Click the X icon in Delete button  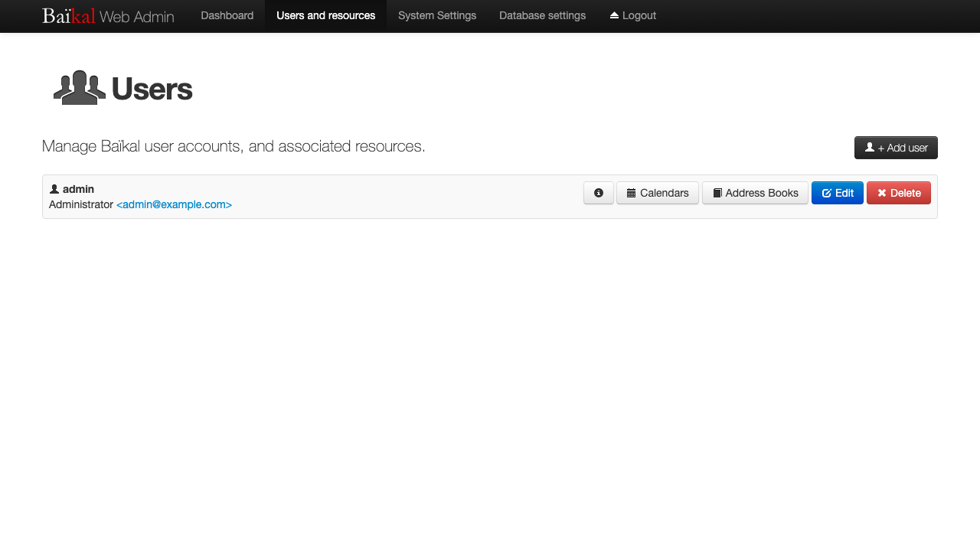[881, 193]
